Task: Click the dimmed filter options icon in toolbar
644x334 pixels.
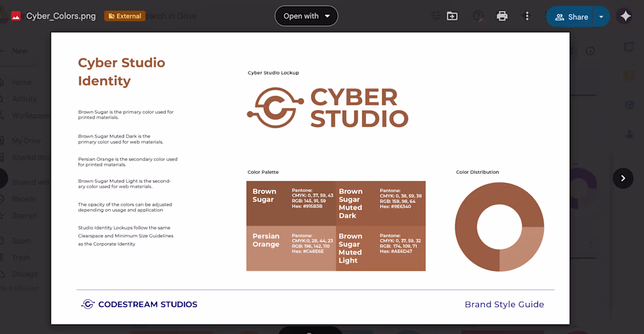Action: click(436, 16)
